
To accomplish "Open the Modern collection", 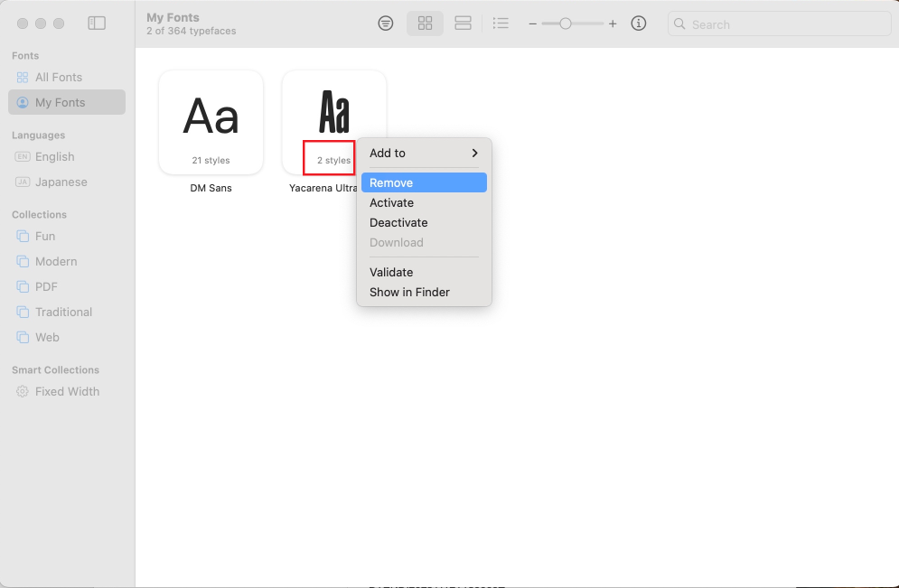I will pyautogui.click(x=67, y=261).
